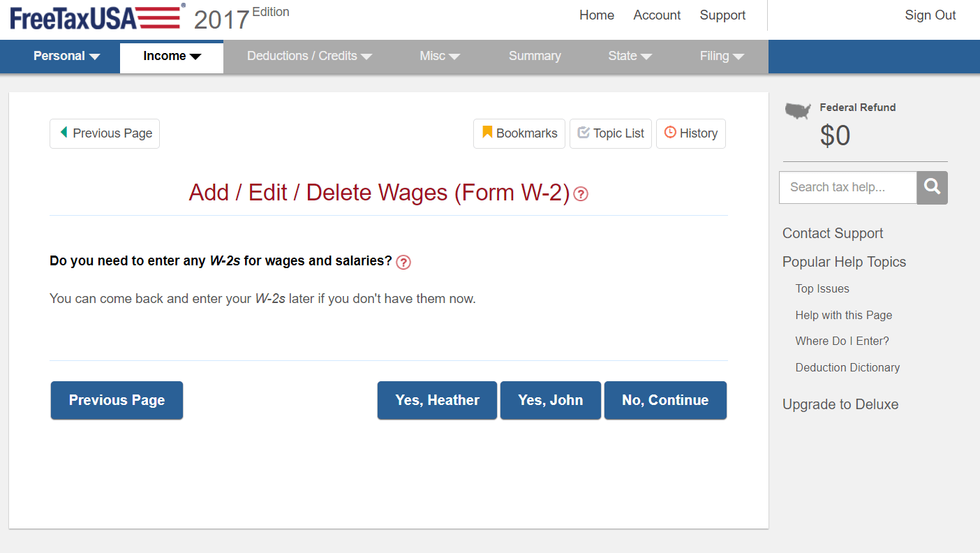The height and width of the screenshot is (553, 980).
Task: Choose No, Continue button
Action: point(665,400)
